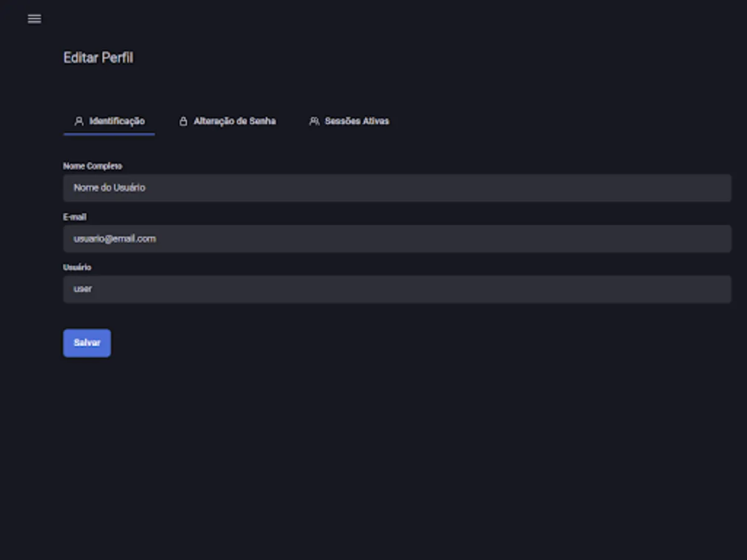The width and height of the screenshot is (747, 560).
Task: Focus the Usuário input field
Action: (x=397, y=289)
